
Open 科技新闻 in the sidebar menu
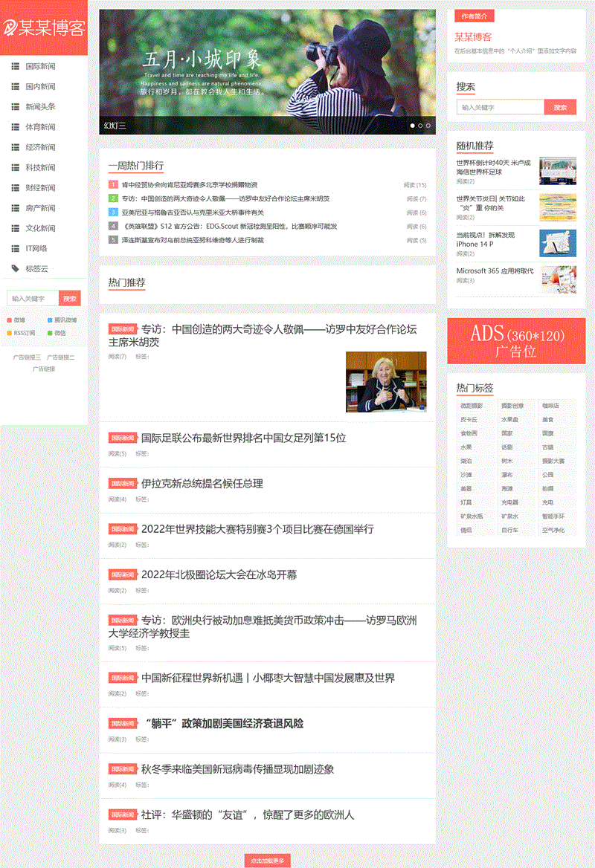40,168
